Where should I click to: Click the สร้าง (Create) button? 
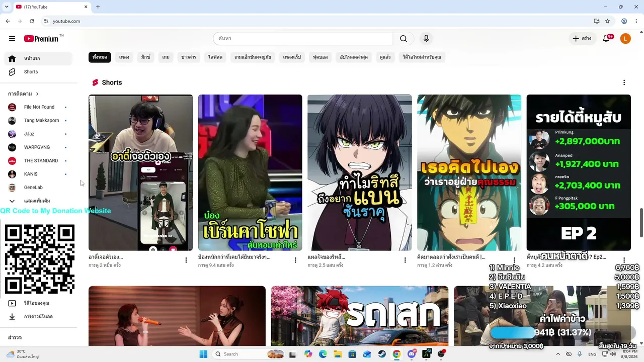click(x=582, y=39)
